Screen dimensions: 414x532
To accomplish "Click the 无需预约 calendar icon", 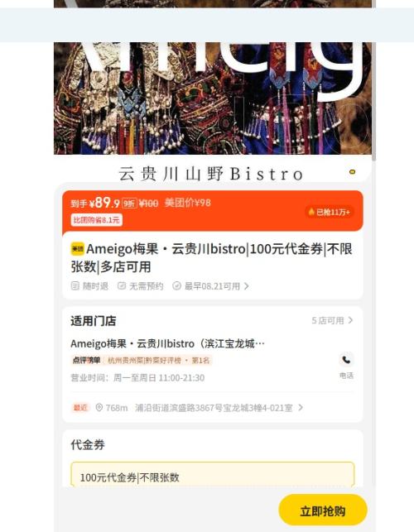I will tap(121, 285).
